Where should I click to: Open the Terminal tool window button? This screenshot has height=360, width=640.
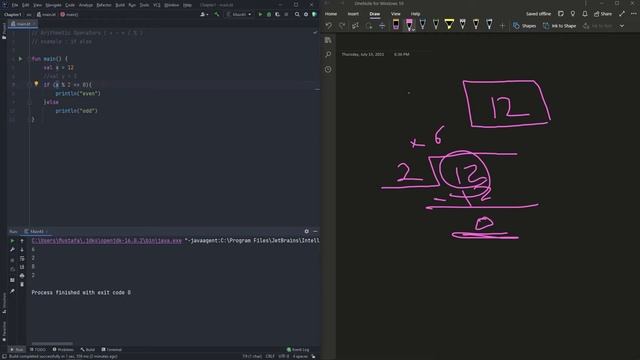pyautogui.click(x=111, y=350)
